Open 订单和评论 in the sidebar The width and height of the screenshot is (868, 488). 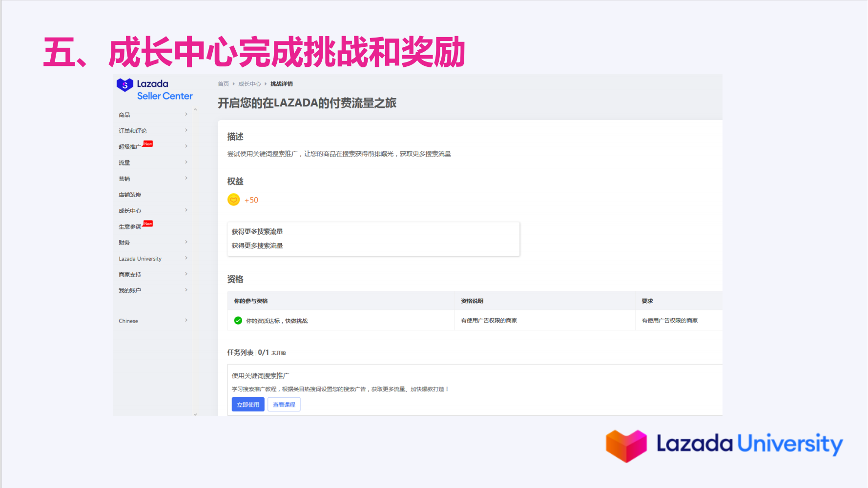point(132,131)
